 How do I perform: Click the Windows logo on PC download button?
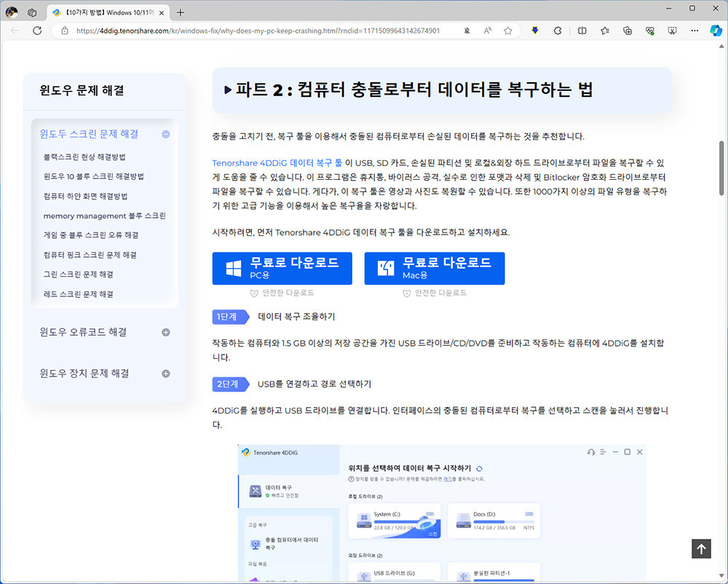click(x=234, y=268)
